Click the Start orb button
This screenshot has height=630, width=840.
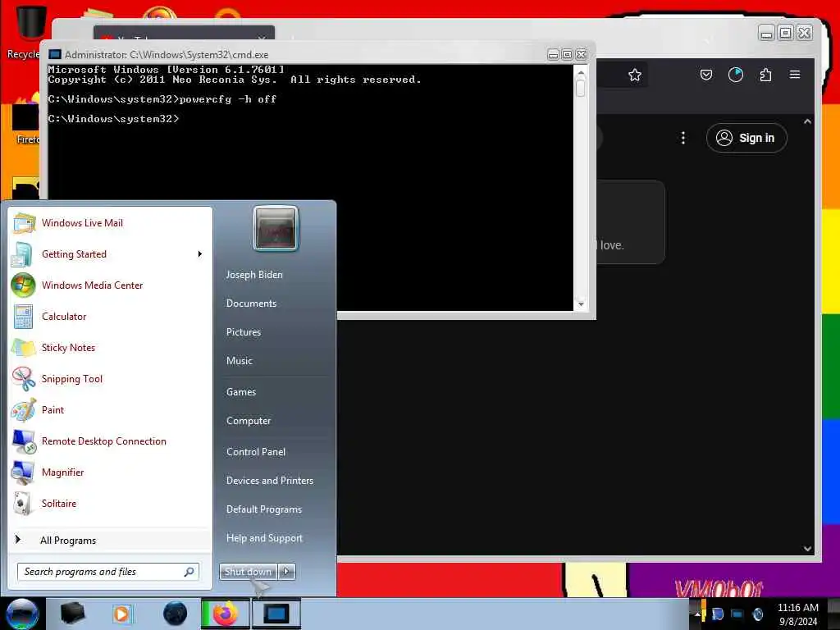[x=22, y=614]
